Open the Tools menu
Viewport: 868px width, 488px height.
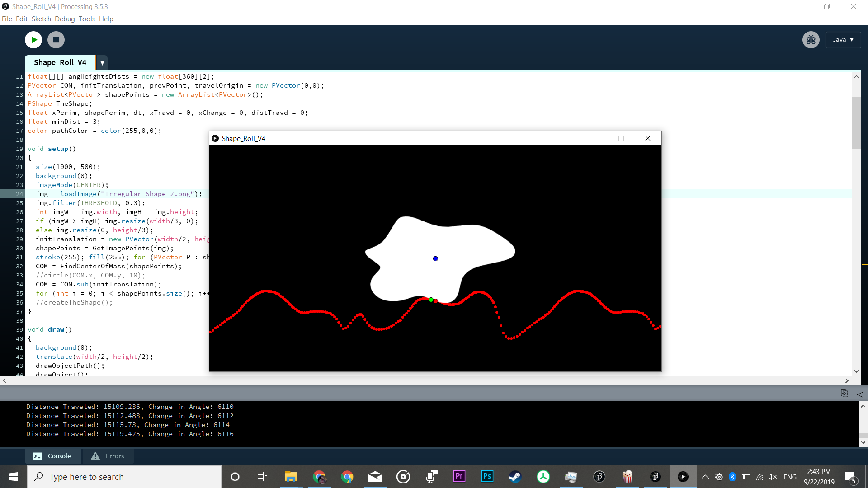coord(86,19)
